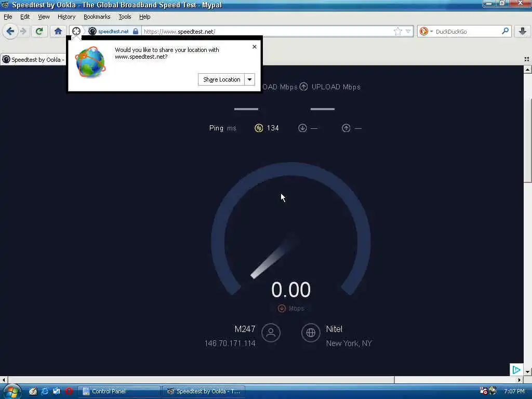Viewport: 532px width, 399px height.
Task: Open the History menu
Action: pyautogui.click(x=66, y=17)
